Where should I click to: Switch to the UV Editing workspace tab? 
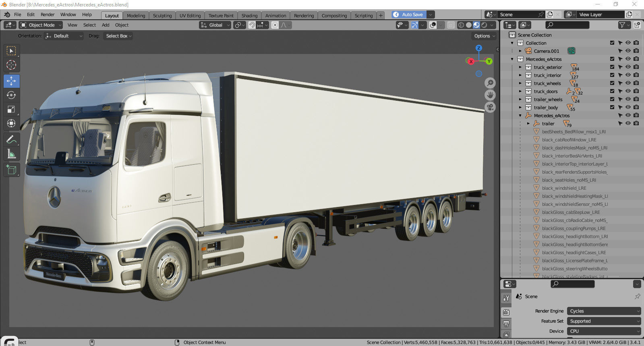pos(190,16)
